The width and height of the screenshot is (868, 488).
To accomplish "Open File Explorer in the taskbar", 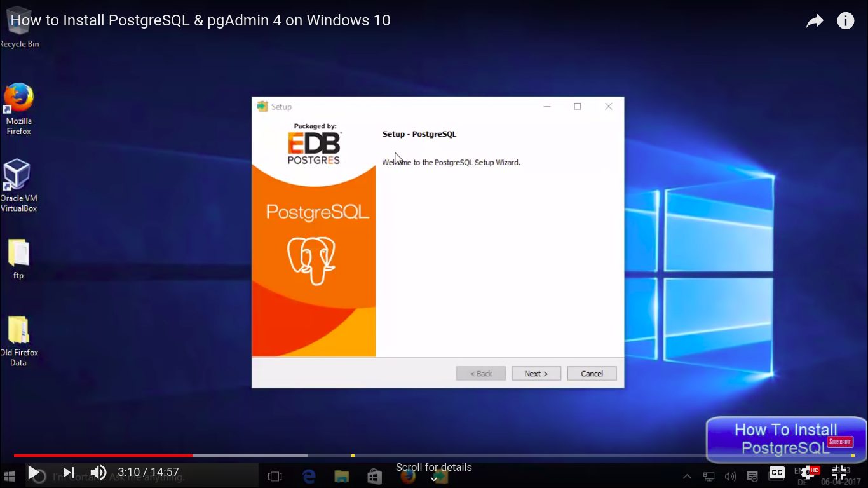I will tap(341, 476).
